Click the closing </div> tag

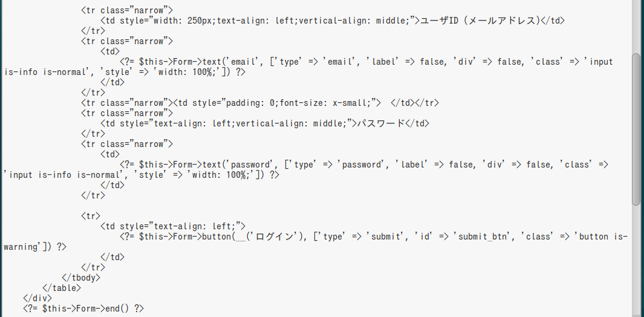(37, 298)
